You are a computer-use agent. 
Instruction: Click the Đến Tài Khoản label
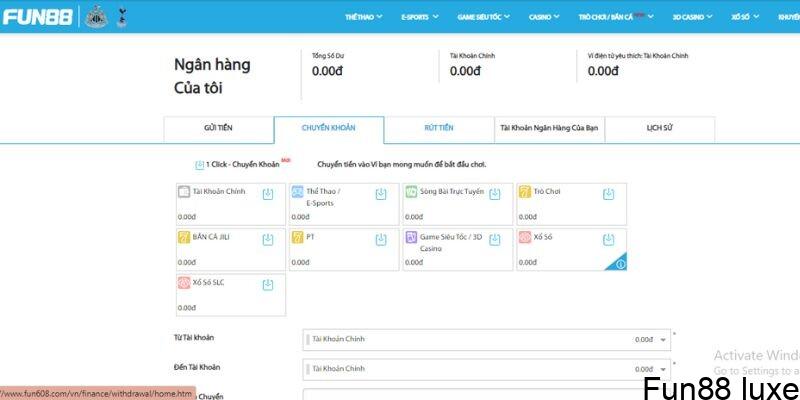click(196, 367)
